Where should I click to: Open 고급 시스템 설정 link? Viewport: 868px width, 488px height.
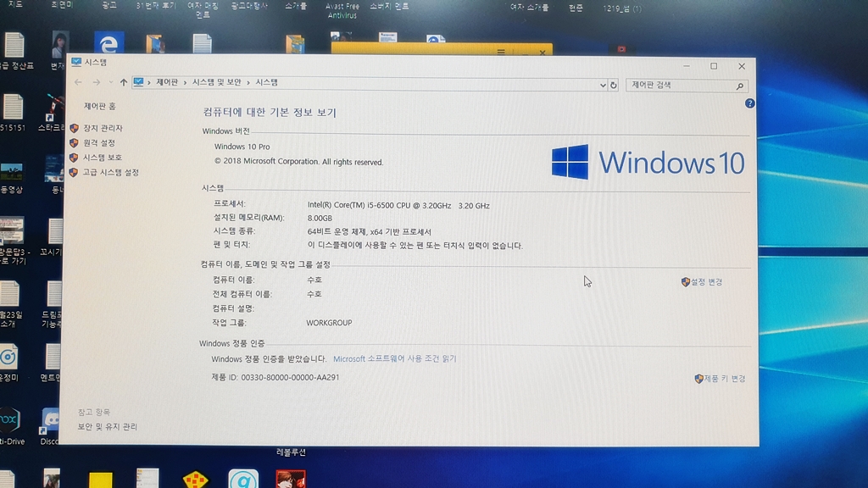(x=110, y=172)
